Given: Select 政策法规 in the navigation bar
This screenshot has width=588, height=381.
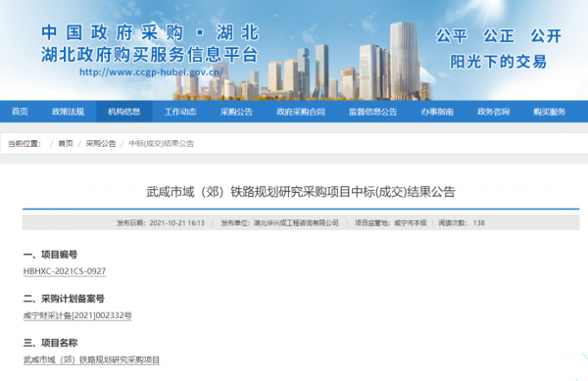Looking at the screenshot, I should 68,112.
